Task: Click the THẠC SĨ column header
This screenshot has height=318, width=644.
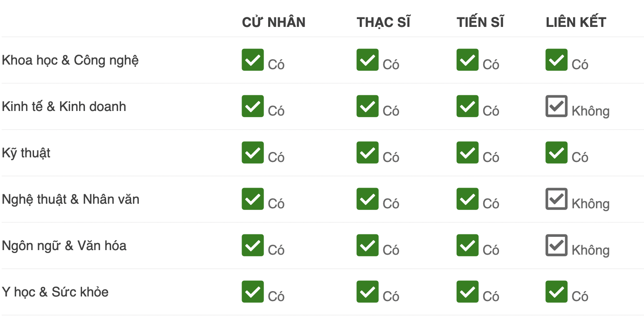Action: click(x=383, y=22)
